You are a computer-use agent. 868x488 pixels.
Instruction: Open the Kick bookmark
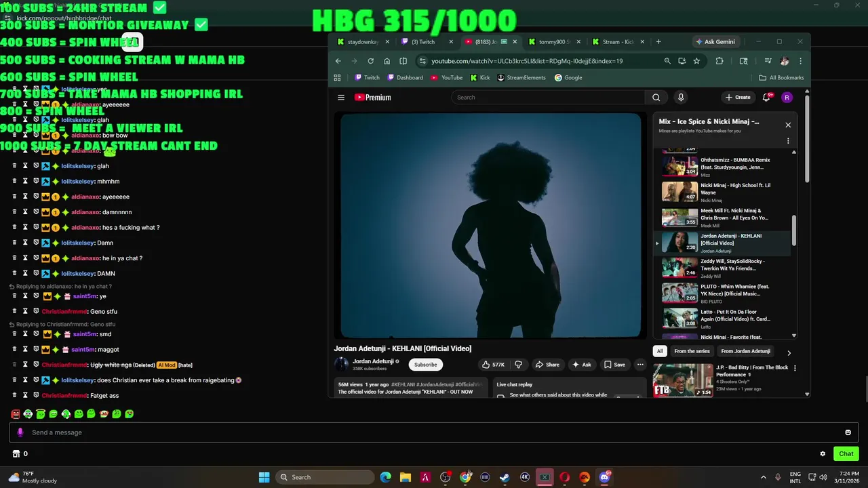tap(479, 78)
